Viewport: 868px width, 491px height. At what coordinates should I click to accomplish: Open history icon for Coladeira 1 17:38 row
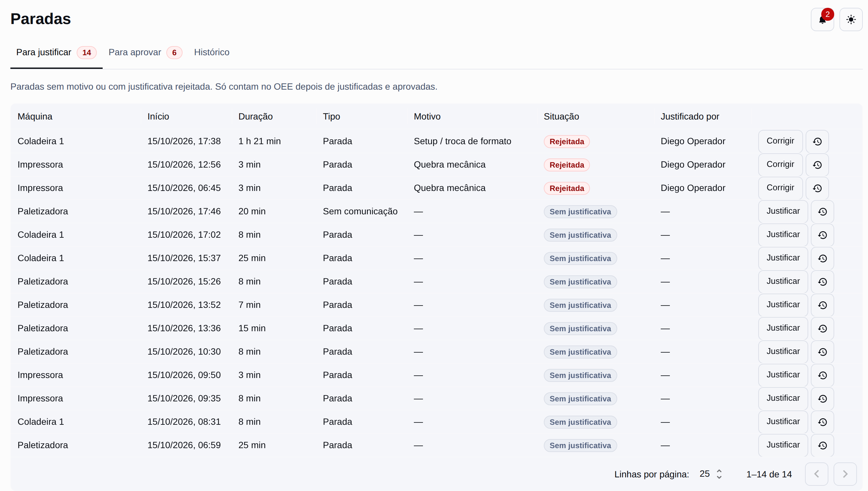817,141
